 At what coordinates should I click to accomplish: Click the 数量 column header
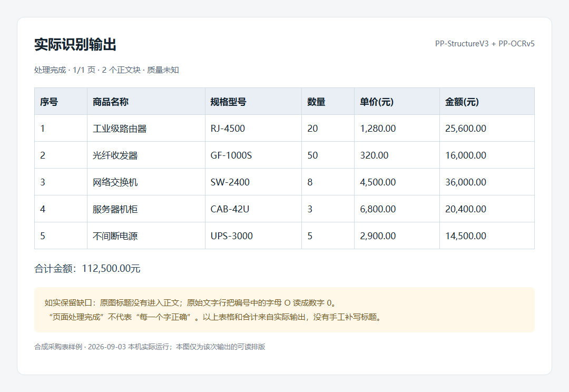point(328,101)
